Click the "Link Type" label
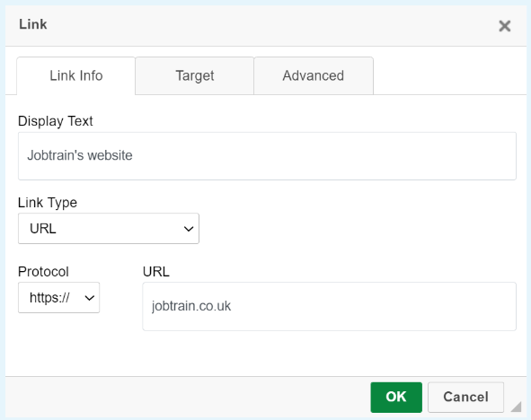 tap(48, 203)
